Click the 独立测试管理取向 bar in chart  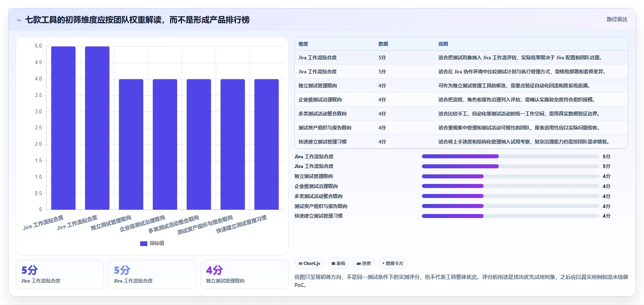(x=131, y=144)
